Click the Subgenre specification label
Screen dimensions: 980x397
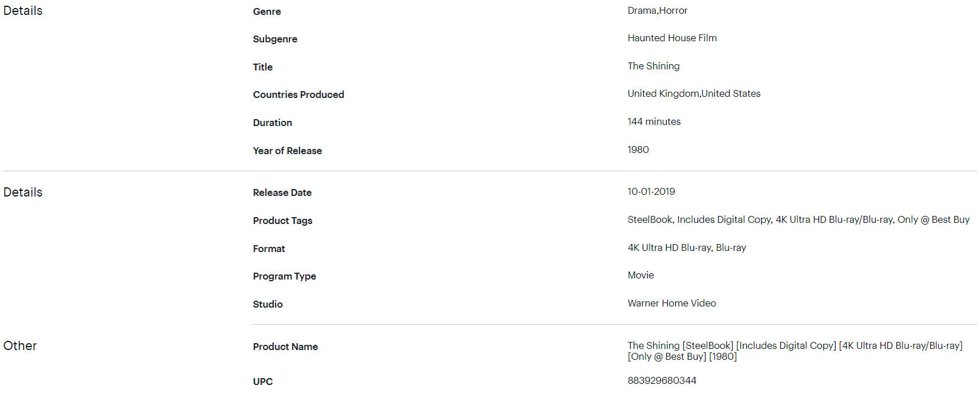(x=275, y=39)
